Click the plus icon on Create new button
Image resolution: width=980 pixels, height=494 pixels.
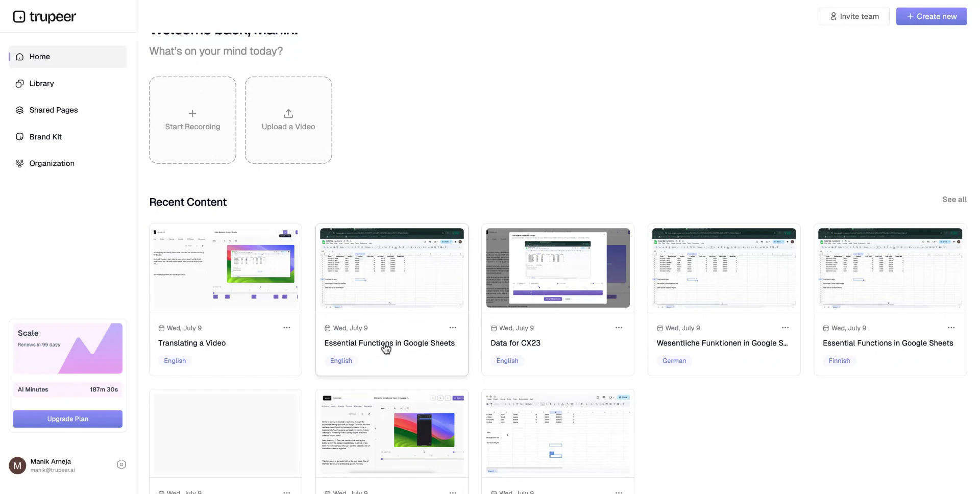click(910, 16)
